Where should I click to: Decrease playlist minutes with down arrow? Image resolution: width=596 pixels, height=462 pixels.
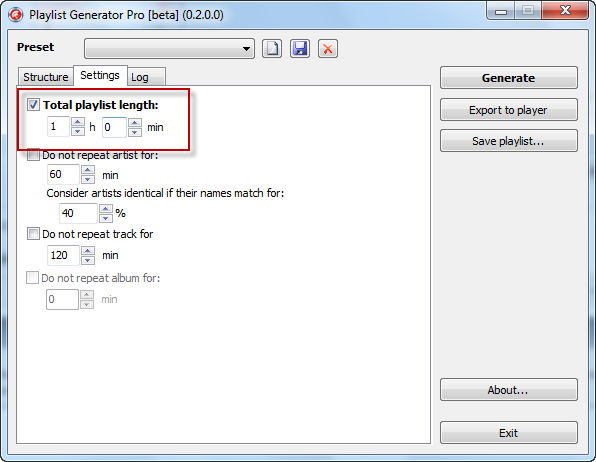pyautogui.click(x=135, y=132)
